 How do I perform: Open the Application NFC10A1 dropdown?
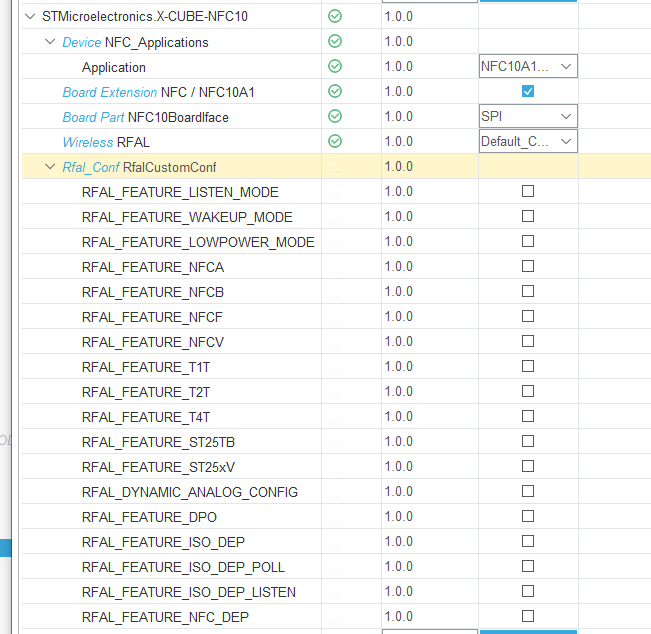pos(528,66)
